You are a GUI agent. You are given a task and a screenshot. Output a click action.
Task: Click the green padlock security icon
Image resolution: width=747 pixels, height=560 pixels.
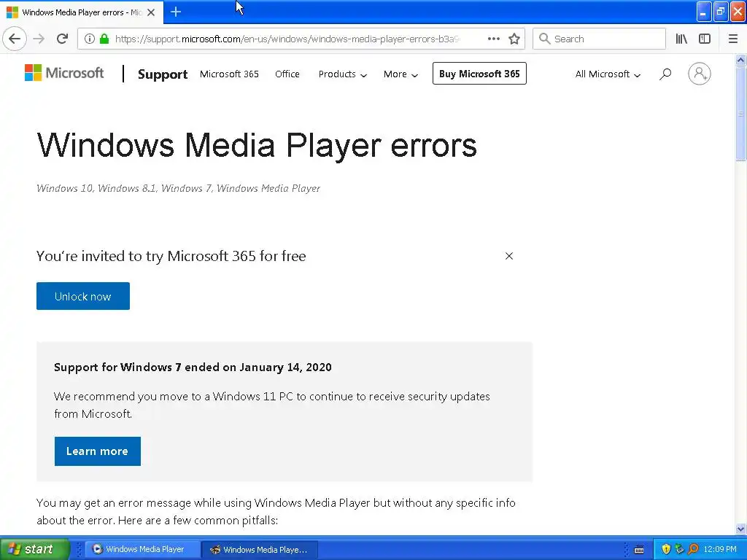pyautogui.click(x=104, y=39)
